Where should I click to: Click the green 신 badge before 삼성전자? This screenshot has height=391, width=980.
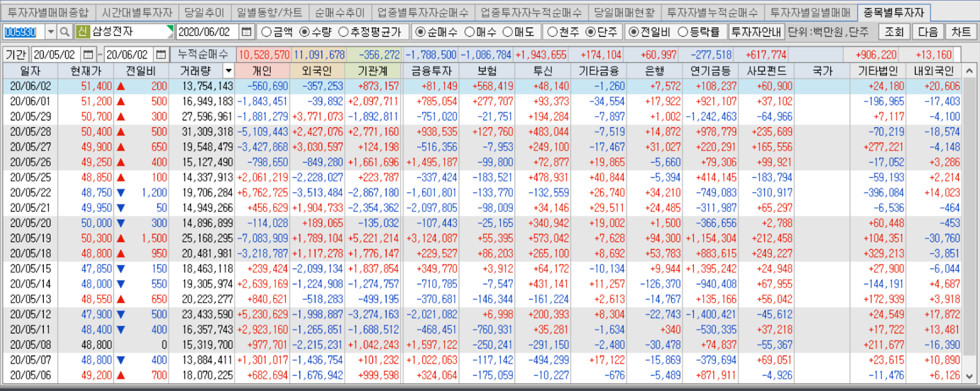pyautogui.click(x=83, y=32)
